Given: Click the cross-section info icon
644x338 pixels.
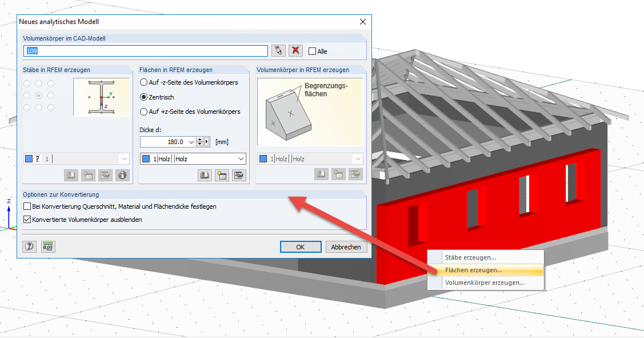Looking at the screenshot, I should tap(122, 175).
